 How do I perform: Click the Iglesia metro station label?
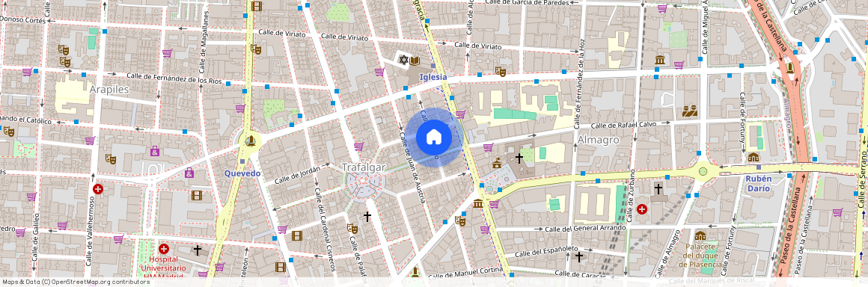[433, 78]
